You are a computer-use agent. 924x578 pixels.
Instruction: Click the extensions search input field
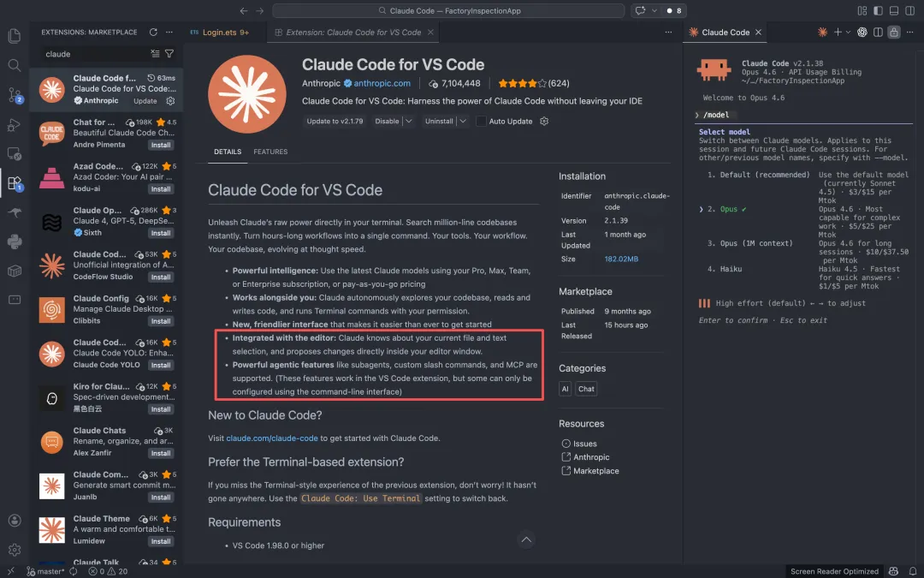coord(94,54)
